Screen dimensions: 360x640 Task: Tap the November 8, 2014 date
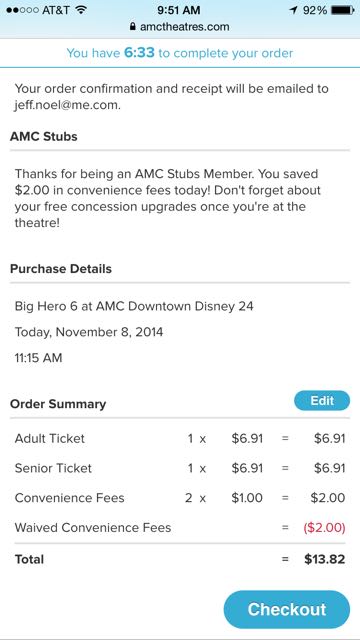[x=109, y=332]
